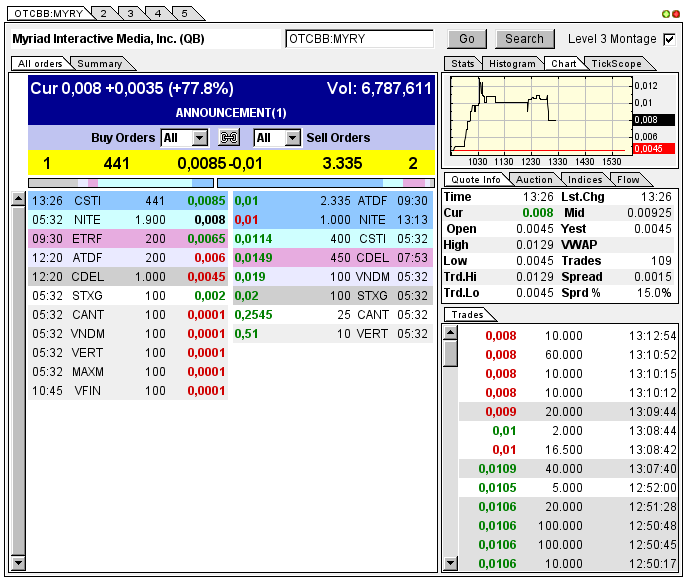Click the Trades list scroll up arrow
686x580 pixels.
click(451, 333)
